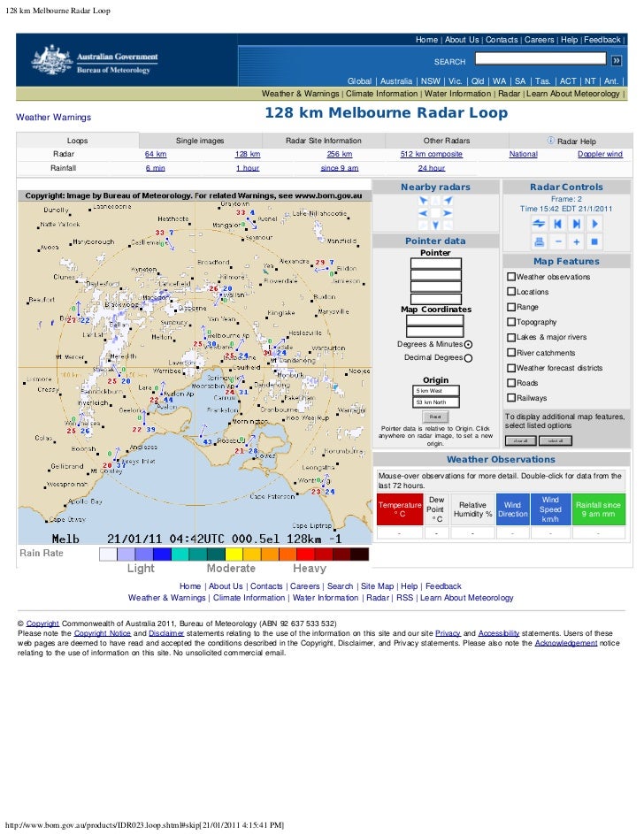Enable Weather observations map feature
The height and width of the screenshot is (834, 644).
tap(511, 277)
